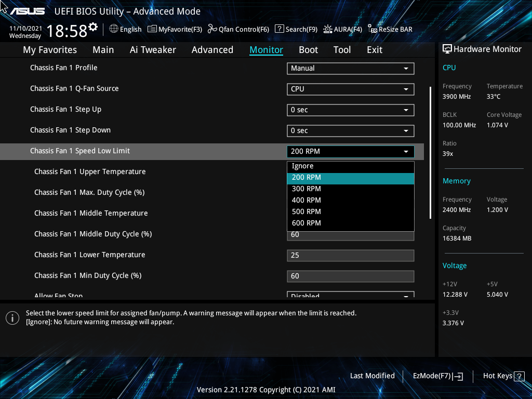This screenshot has width=532, height=399.
Task: Click Memory Capacity 16384 MB value
Action: (457, 238)
